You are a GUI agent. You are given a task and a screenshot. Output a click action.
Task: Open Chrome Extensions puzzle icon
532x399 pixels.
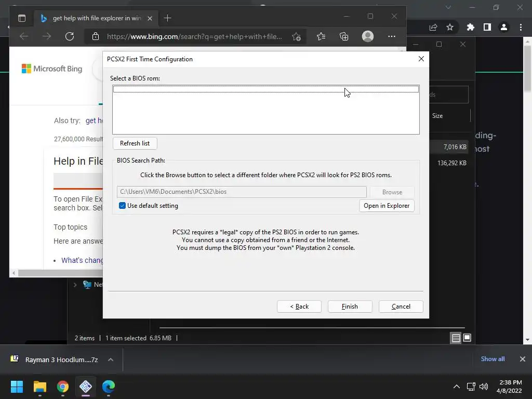click(470, 27)
